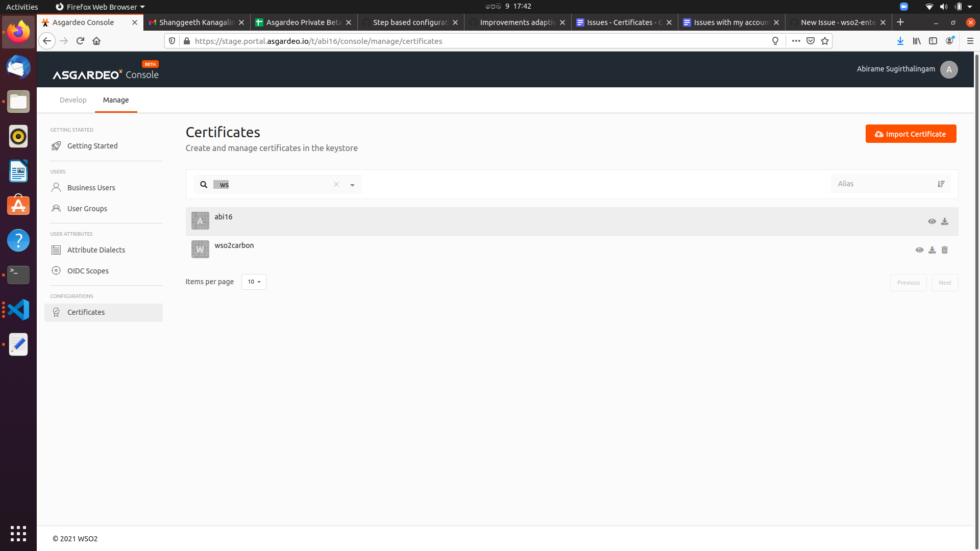The width and height of the screenshot is (980, 551).
Task: Expand the search filter dropdown arrow
Action: click(352, 185)
